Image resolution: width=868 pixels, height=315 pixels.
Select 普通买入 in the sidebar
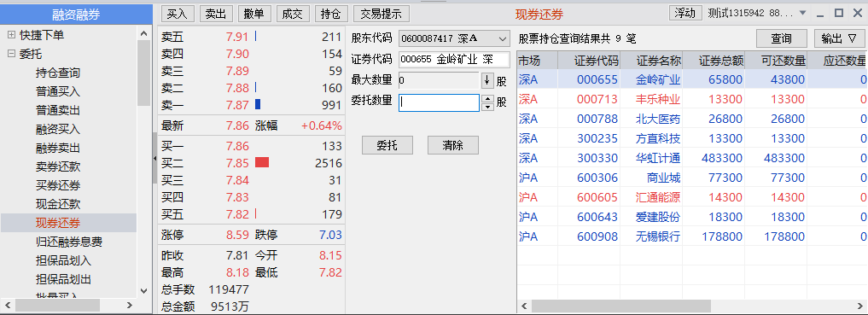point(58,92)
